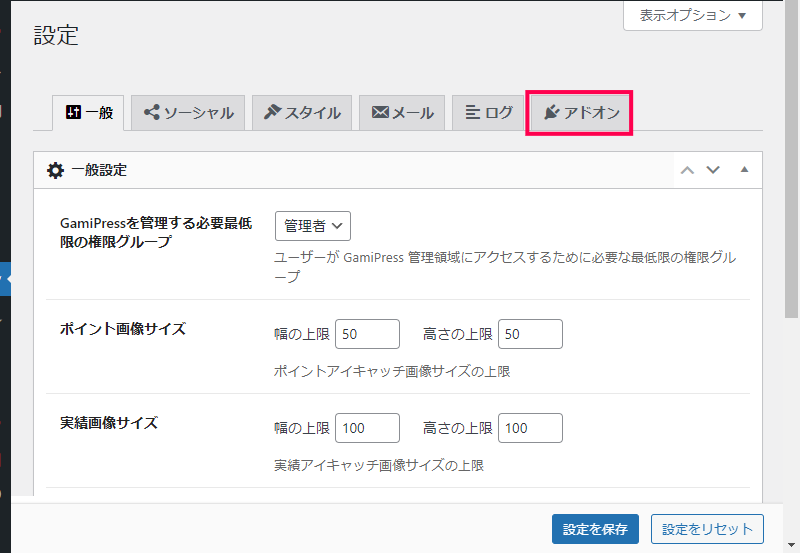
Task: Move 一般設定 panel up with the arrow
Action: 687,170
